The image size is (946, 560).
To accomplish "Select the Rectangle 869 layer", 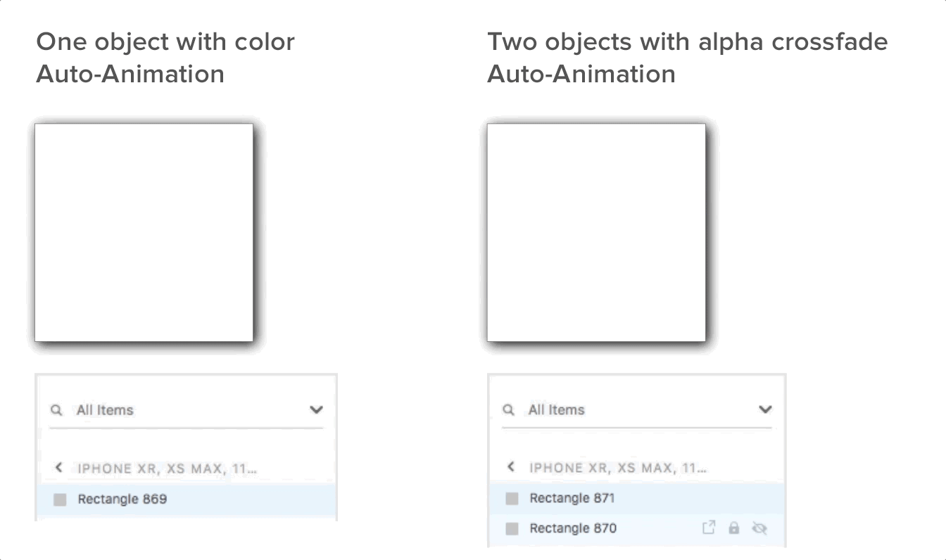I will click(x=122, y=499).
